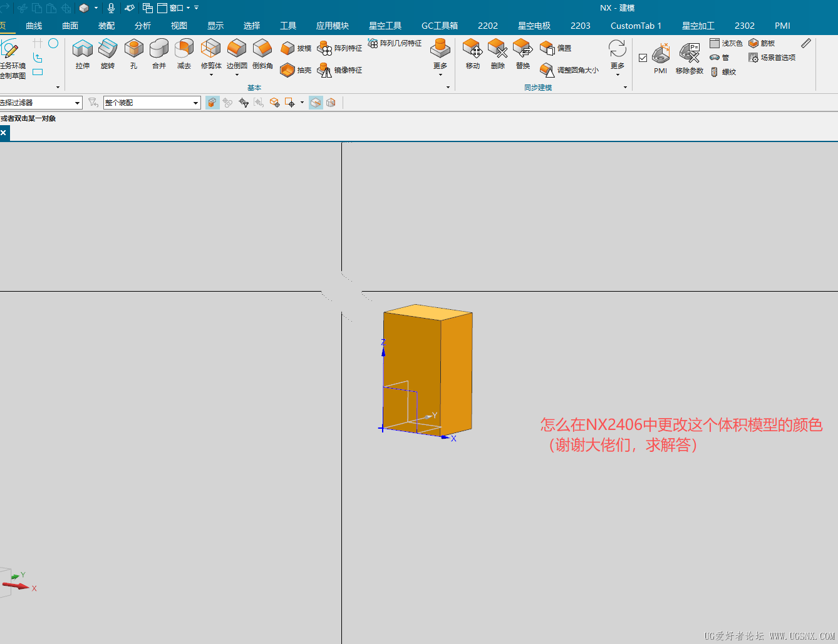Select the 拉伸 (Extrude) tool

coord(82,53)
